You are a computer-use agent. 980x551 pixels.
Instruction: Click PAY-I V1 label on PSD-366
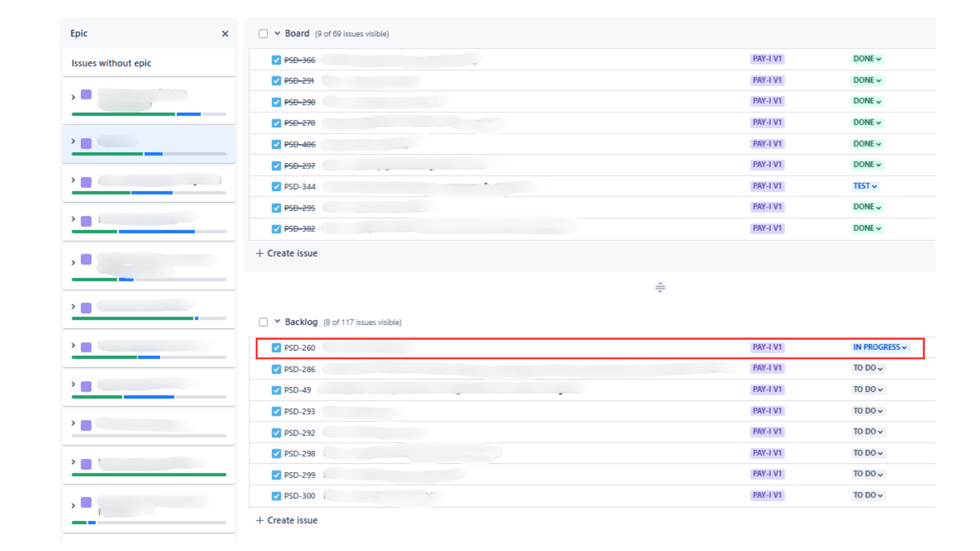pyautogui.click(x=767, y=59)
